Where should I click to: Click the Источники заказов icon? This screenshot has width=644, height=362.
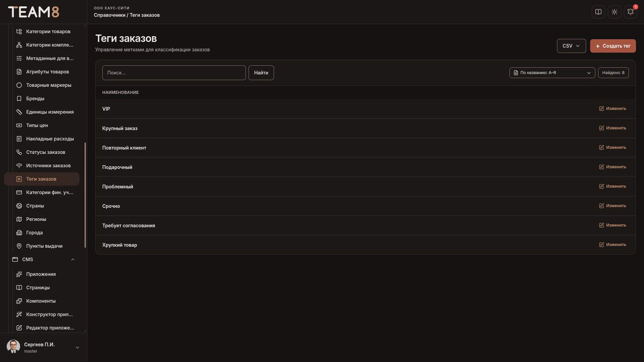pos(19,165)
